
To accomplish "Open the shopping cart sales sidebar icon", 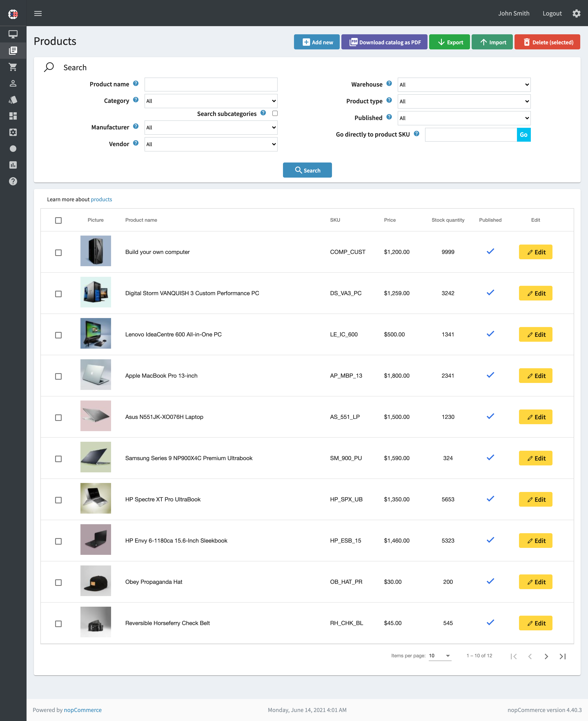I will 13,67.
